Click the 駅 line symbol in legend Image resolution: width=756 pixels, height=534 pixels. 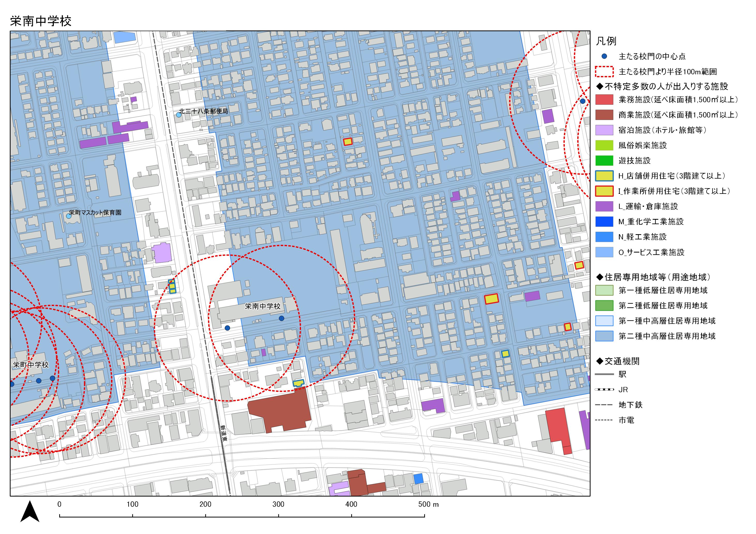point(604,374)
